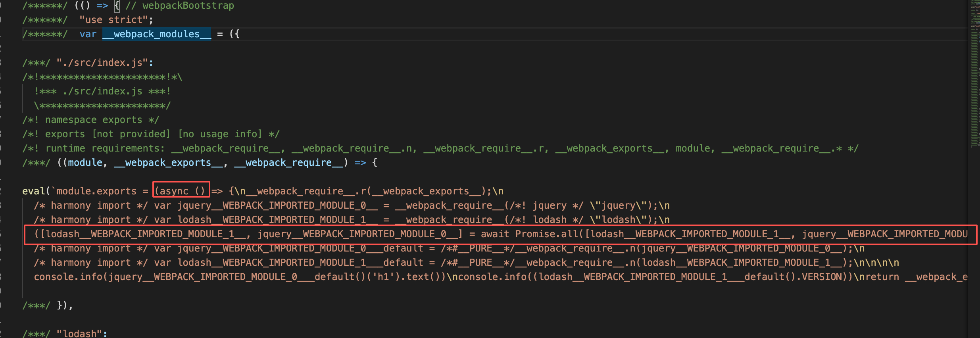Click the __webpack_exports__ parameter in the function signature
This screenshot has height=338, width=980.
click(x=168, y=163)
